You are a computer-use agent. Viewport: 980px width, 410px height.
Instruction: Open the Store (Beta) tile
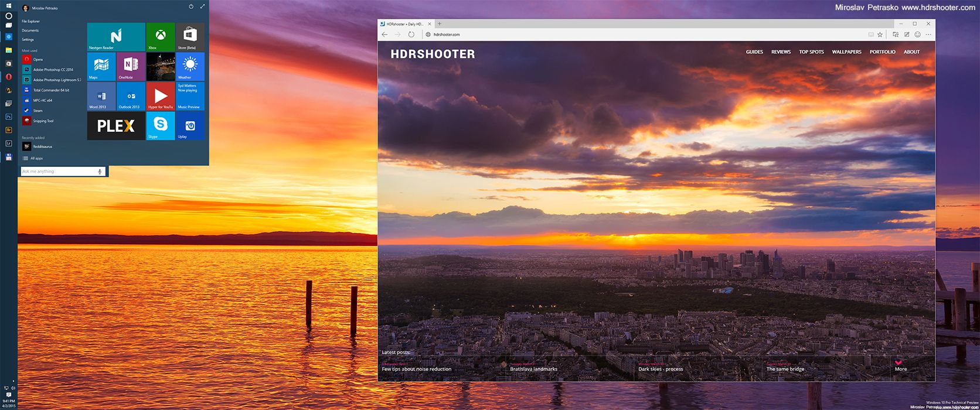[x=190, y=37]
